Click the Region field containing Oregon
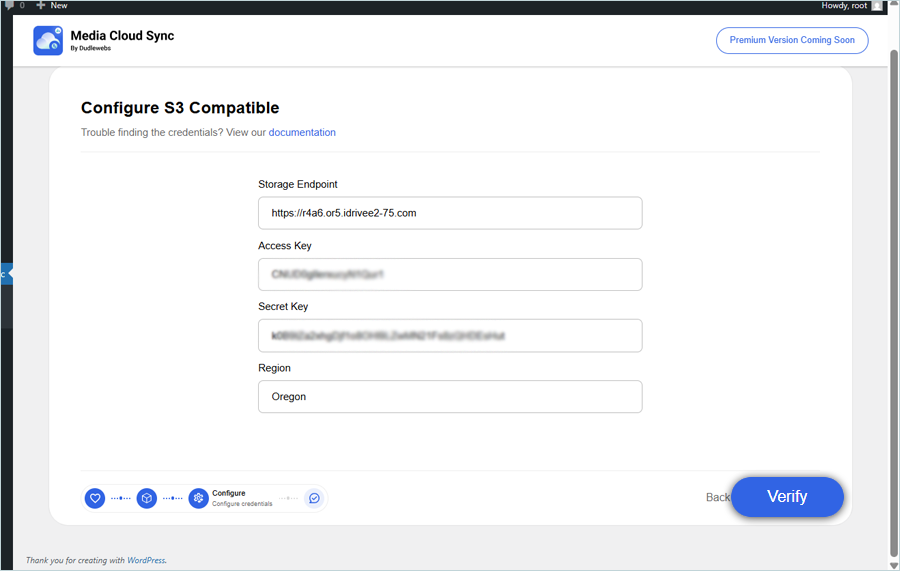Viewport: 900px width, 571px height. (x=450, y=397)
